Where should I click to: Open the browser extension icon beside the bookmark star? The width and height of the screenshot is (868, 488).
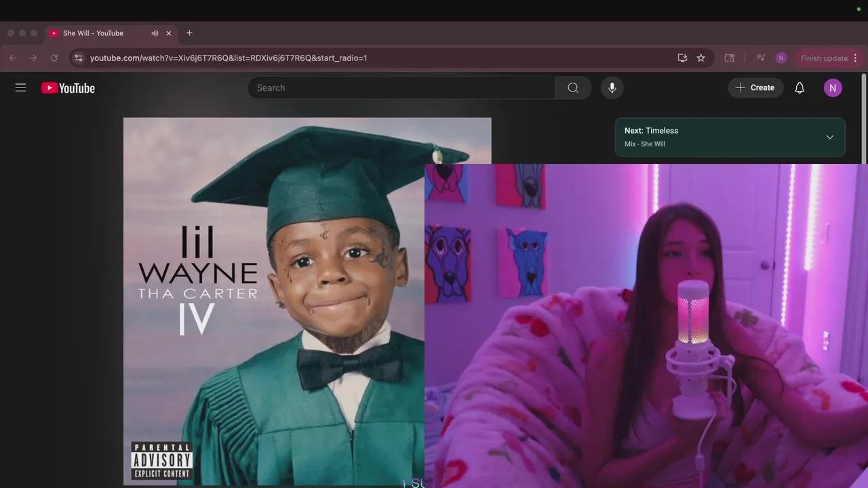(x=730, y=58)
